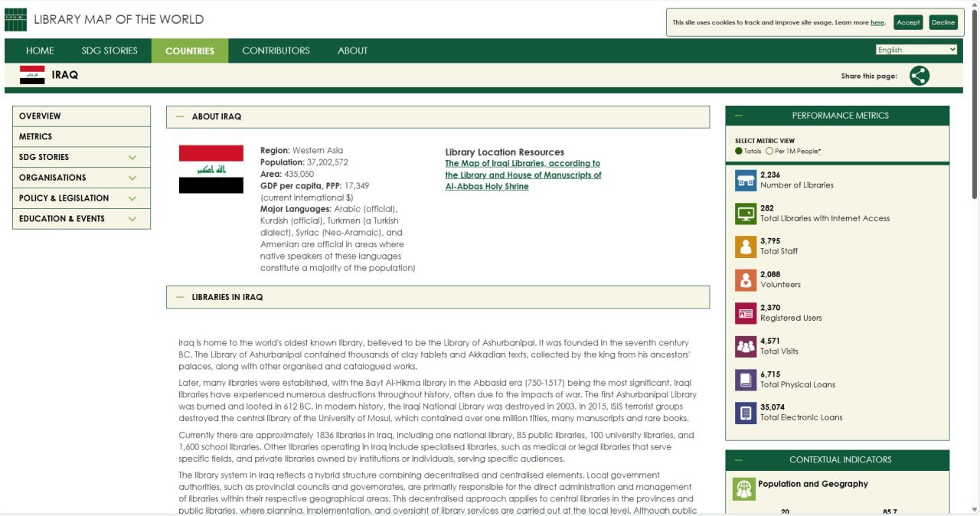
Task: Click the Total Staff person icon
Action: [x=746, y=247]
